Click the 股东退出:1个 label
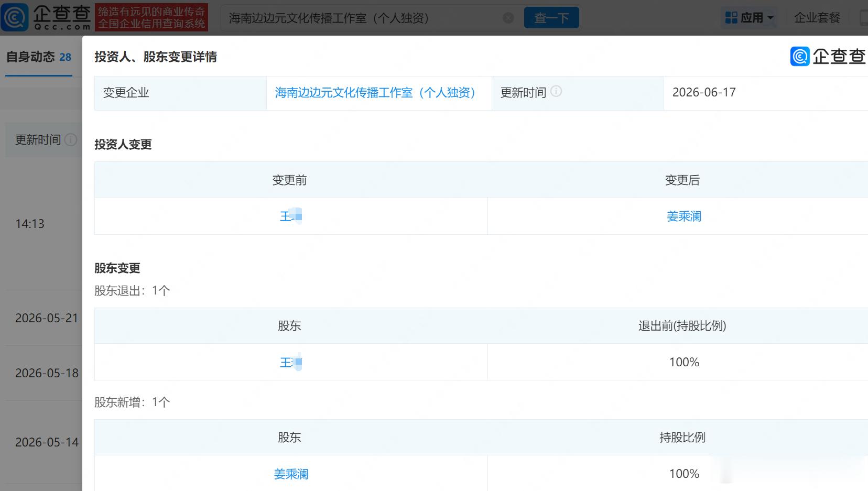Screen dimensions: 868x491 132,291
